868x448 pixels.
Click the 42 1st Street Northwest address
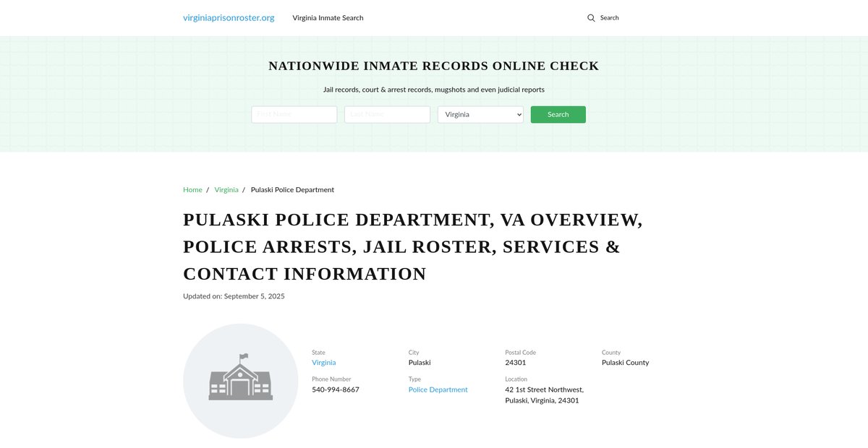(544, 389)
